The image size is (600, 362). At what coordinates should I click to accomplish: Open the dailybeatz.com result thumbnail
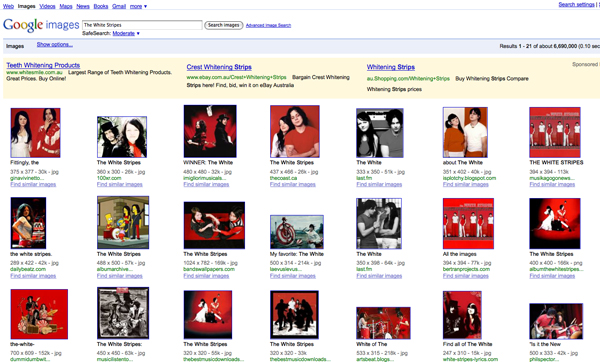click(28, 223)
